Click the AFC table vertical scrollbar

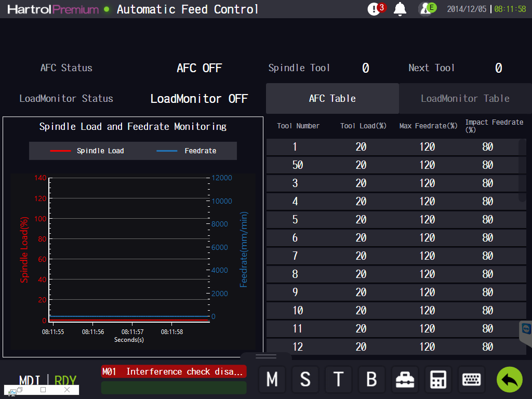point(522,170)
